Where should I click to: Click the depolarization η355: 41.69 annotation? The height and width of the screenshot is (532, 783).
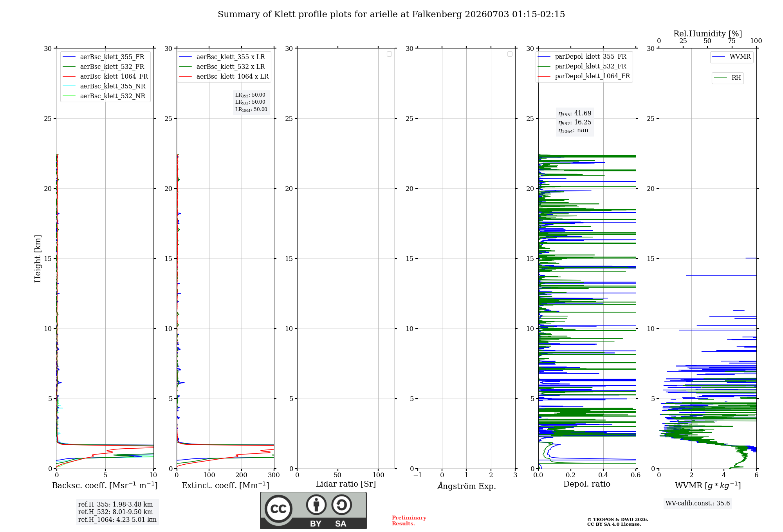pos(575,113)
